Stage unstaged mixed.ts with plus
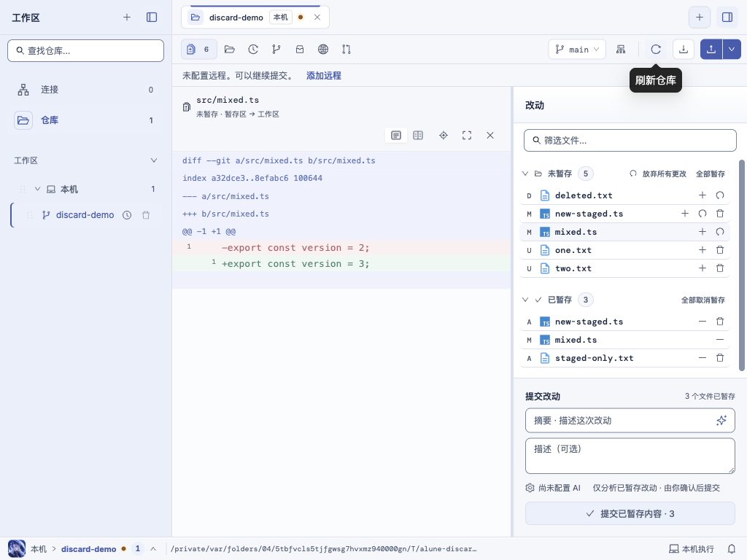The image size is (747, 560). [x=703, y=231]
